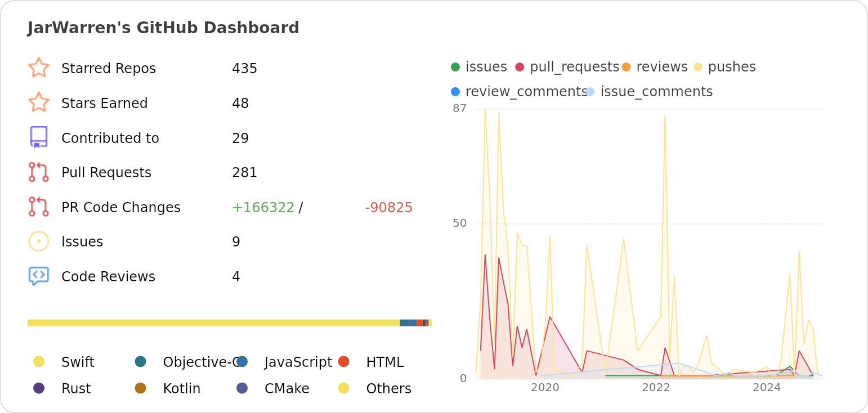Click the Starred Repos star icon
Viewport: 868px width, 413px height.
click(x=39, y=68)
